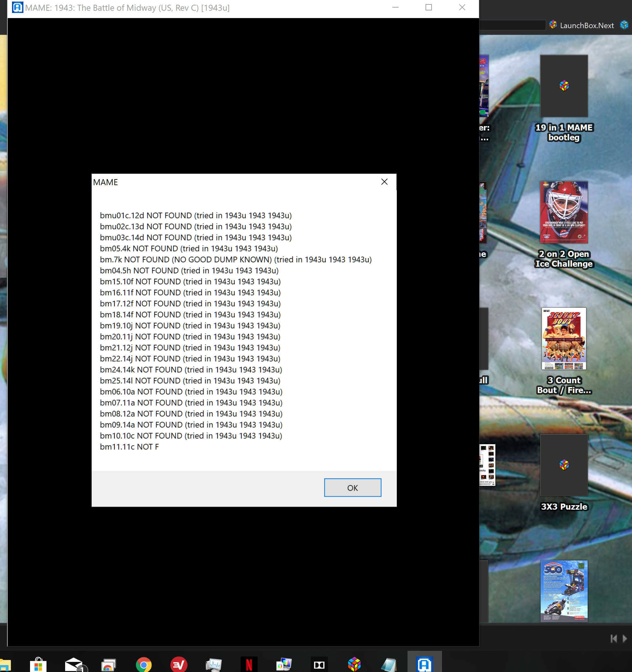Open Notepad from the taskbar
Viewport: 632px width, 672px height.
[389, 664]
